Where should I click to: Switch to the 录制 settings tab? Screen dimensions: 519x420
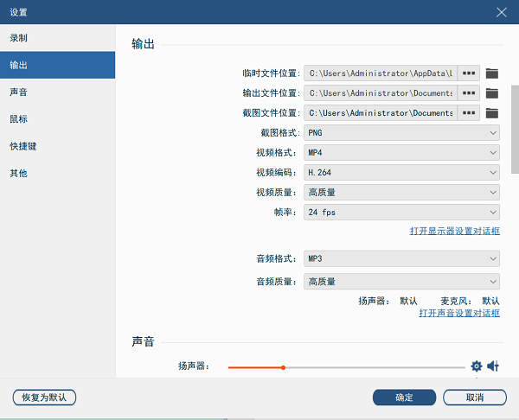point(19,38)
